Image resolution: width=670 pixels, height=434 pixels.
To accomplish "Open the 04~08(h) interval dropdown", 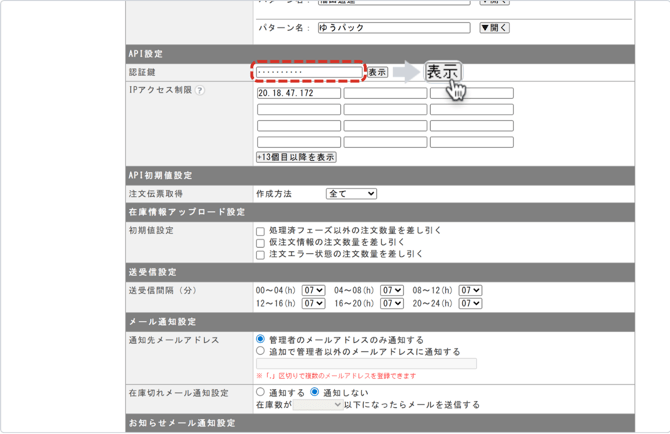I will [392, 291].
